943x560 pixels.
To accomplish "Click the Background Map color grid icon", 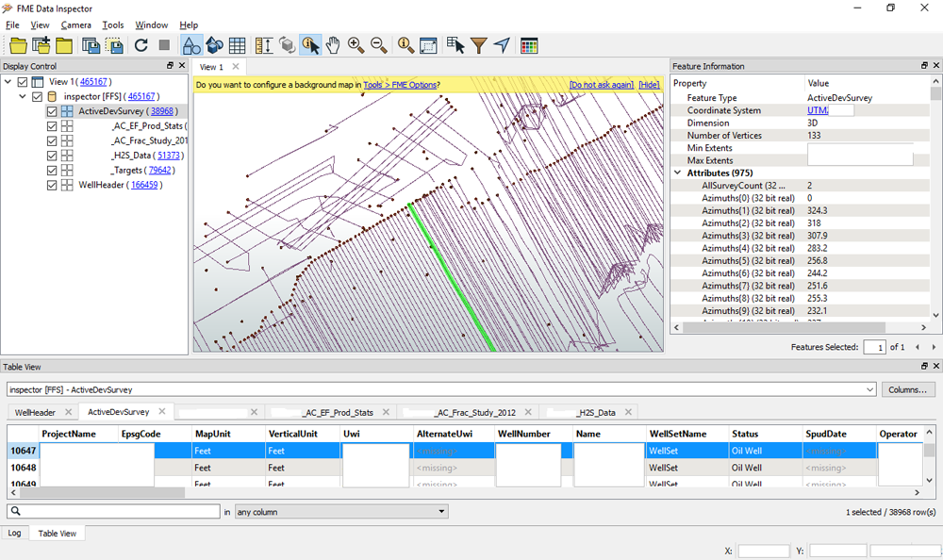I will tap(529, 45).
